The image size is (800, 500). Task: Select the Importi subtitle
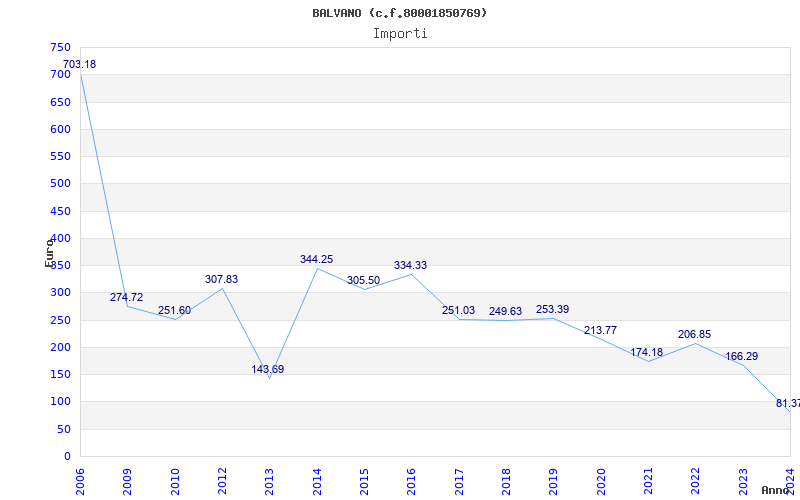400,34
